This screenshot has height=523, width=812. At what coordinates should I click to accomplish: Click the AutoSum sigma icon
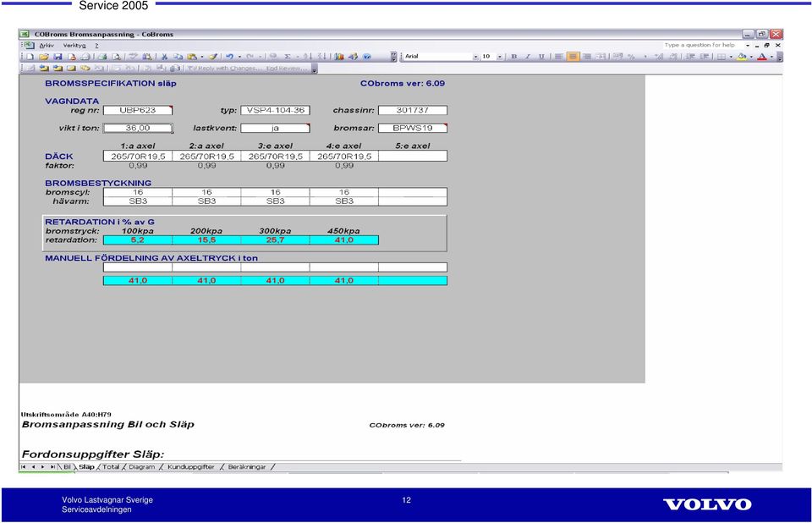tap(288, 57)
